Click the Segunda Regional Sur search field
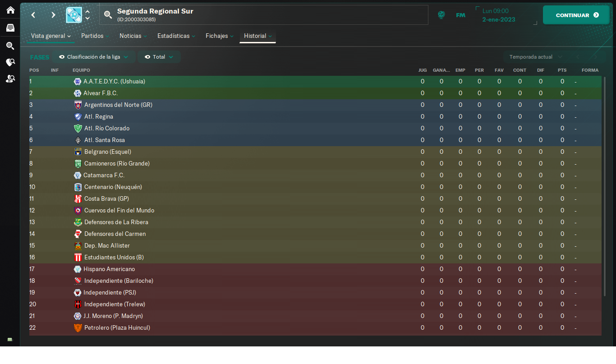Screen dimensions: 616x364 [264, 15]
